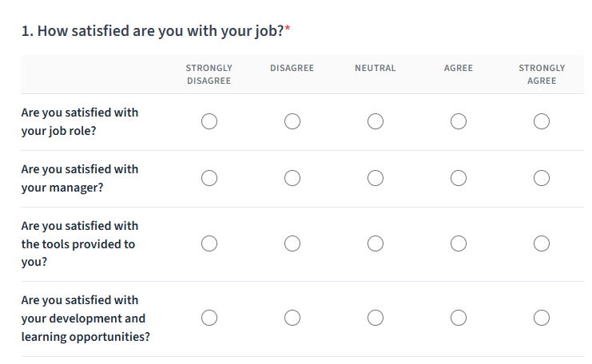Pick Strongly Agree for tools provided
The image size is (592, 364).
pyautogui.click(x=542, y=243)
